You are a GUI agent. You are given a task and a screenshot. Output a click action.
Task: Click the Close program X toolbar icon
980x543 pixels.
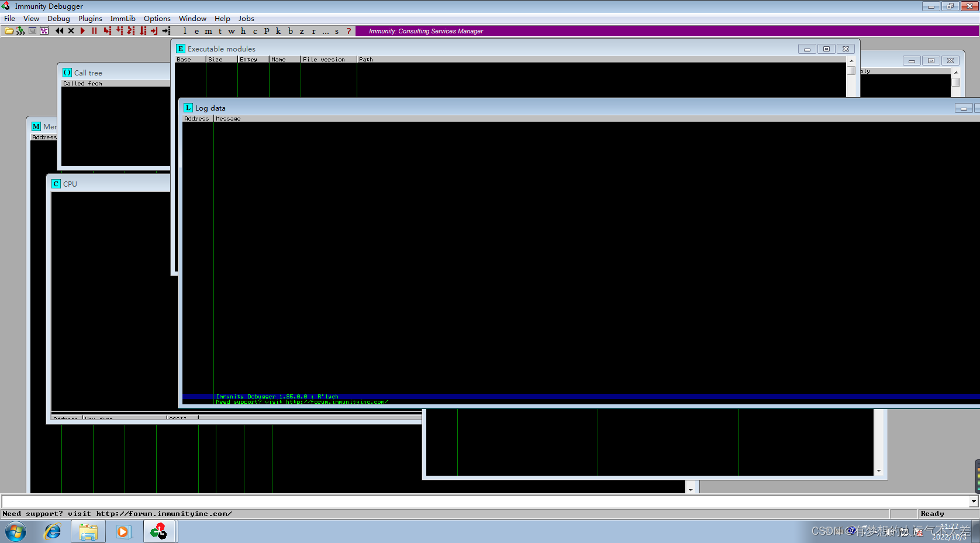[x=71, y=31]
